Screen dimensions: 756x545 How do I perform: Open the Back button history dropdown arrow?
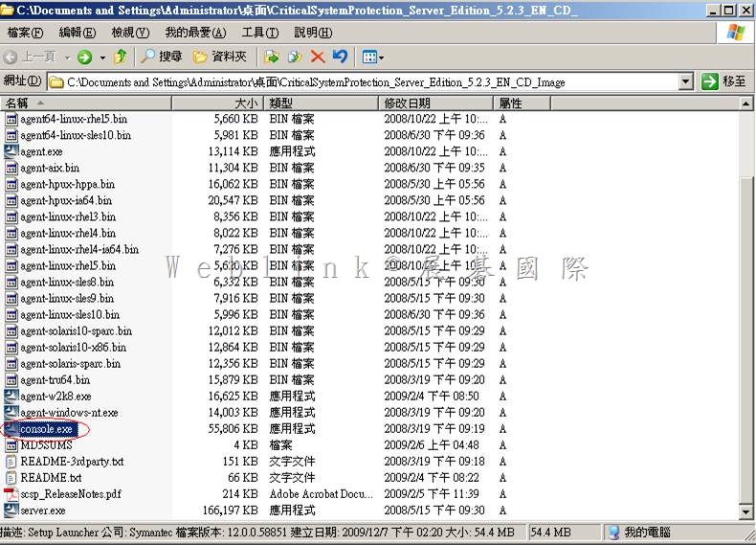[66, 57]
